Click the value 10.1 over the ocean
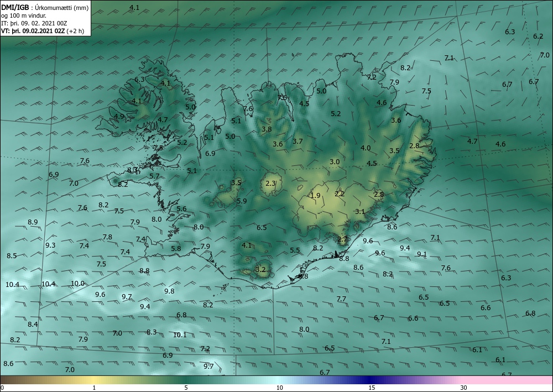 180,335
